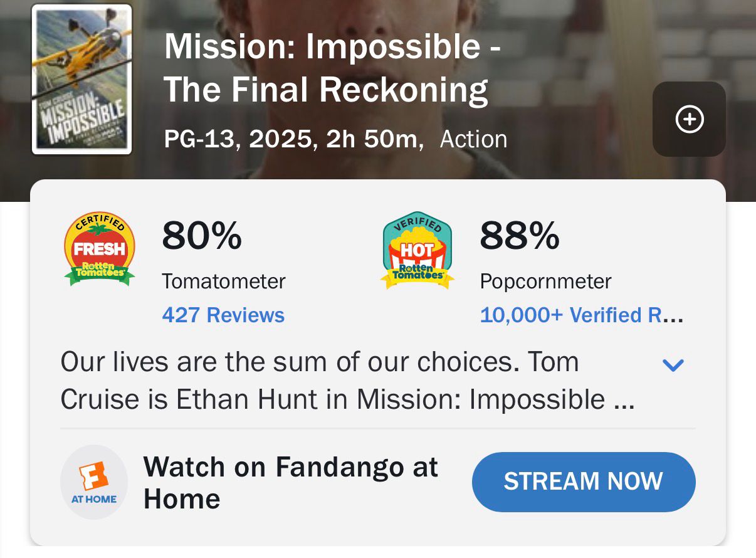Screen dimensions: 756x558
Task: Open the 427 Reviews link
Action: 223,315
